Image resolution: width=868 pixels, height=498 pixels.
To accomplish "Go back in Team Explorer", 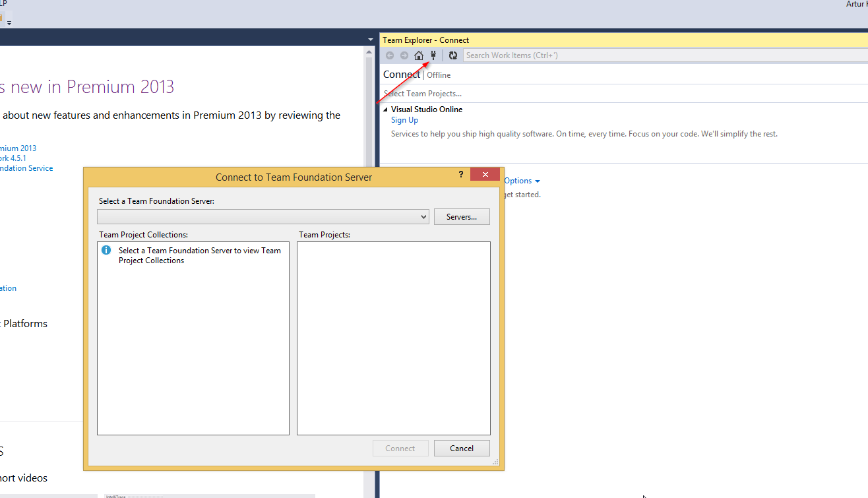I will point(390,55).
